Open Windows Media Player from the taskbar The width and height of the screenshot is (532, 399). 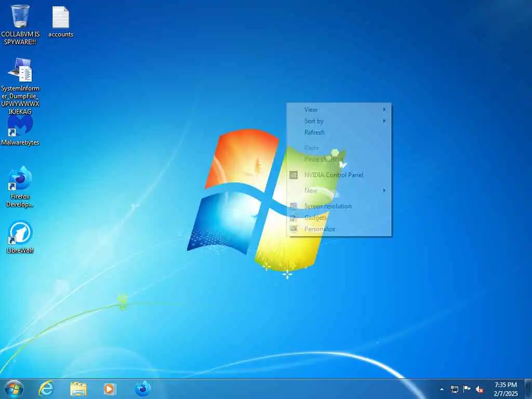[110, 389]
